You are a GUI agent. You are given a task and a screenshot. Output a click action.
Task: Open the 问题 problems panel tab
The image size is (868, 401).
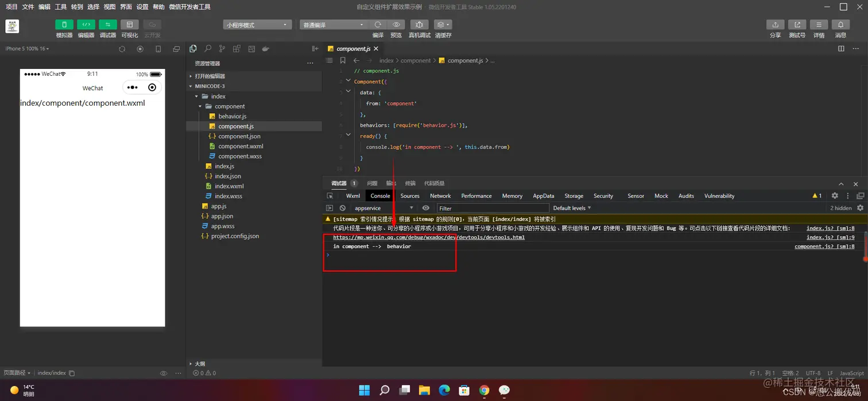pos(372,183)
